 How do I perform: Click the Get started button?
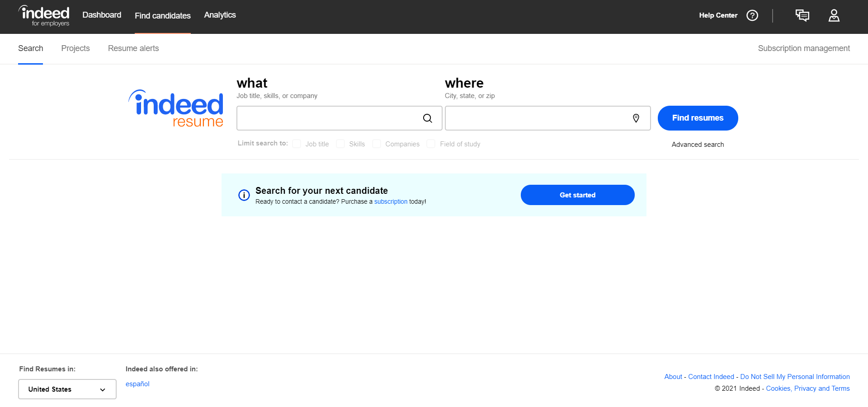tap(577, 195)
